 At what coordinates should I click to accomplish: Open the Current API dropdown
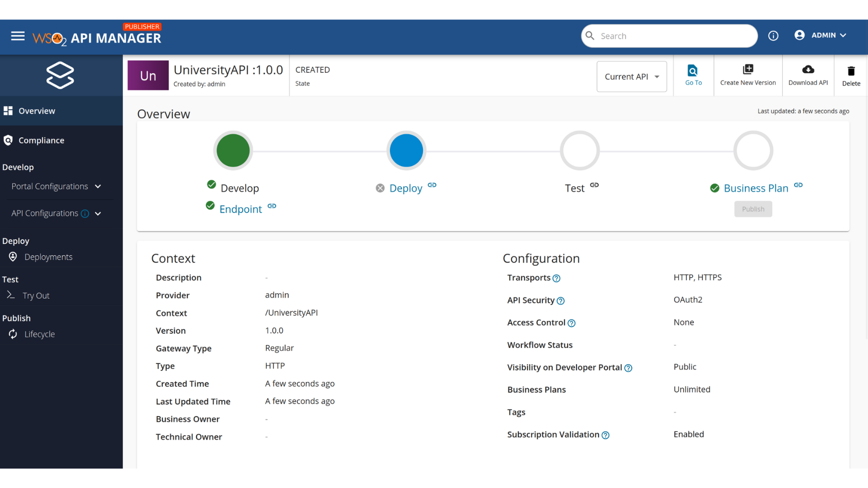(631, 77)
